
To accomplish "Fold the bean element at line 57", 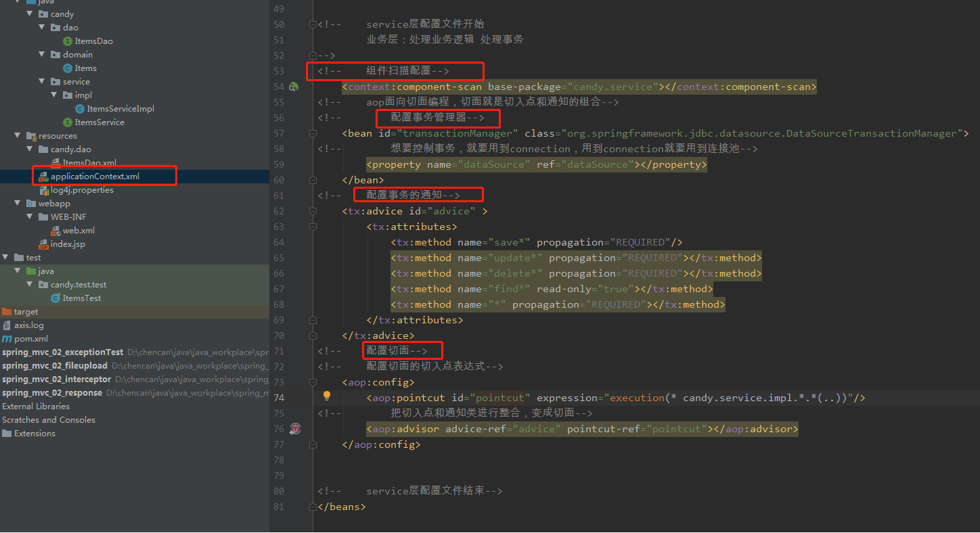I will tap(313, 133).
